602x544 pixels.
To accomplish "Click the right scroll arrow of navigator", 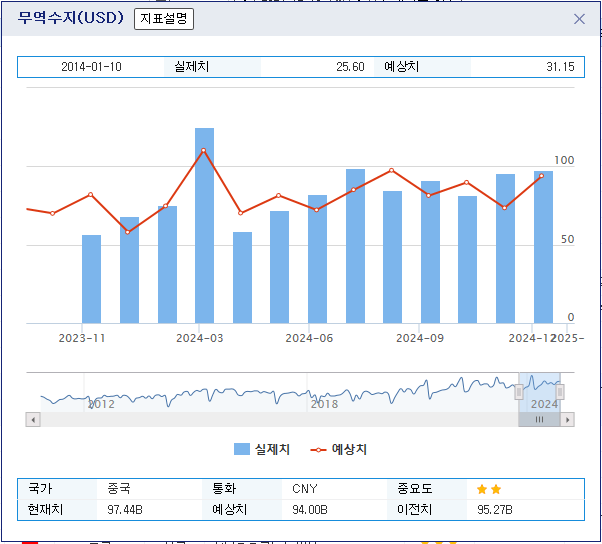I will (x=567, y=420).
